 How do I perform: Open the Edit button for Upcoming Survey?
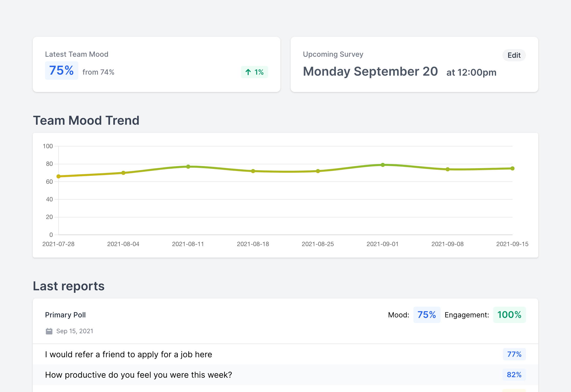click(x=514, y=55)
